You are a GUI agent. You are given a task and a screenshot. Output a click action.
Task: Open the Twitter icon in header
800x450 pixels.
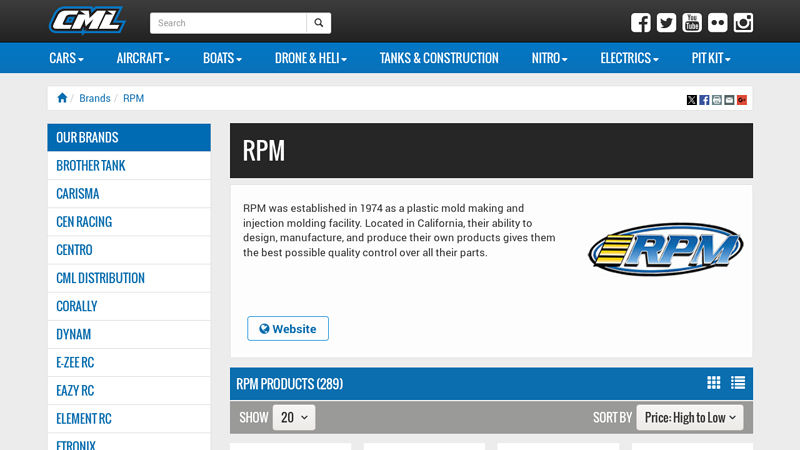tap(666, 23)
